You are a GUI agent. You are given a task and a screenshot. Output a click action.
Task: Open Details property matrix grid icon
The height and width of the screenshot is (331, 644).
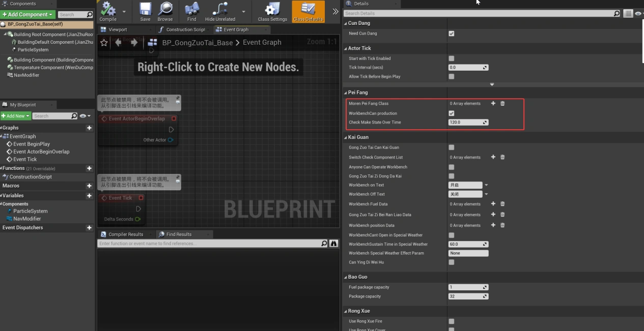(x=628, y=14)
